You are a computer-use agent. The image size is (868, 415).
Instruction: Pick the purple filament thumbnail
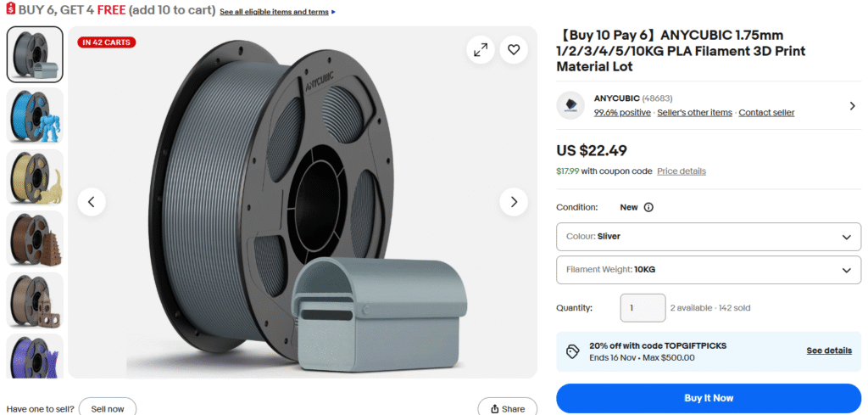35,355
